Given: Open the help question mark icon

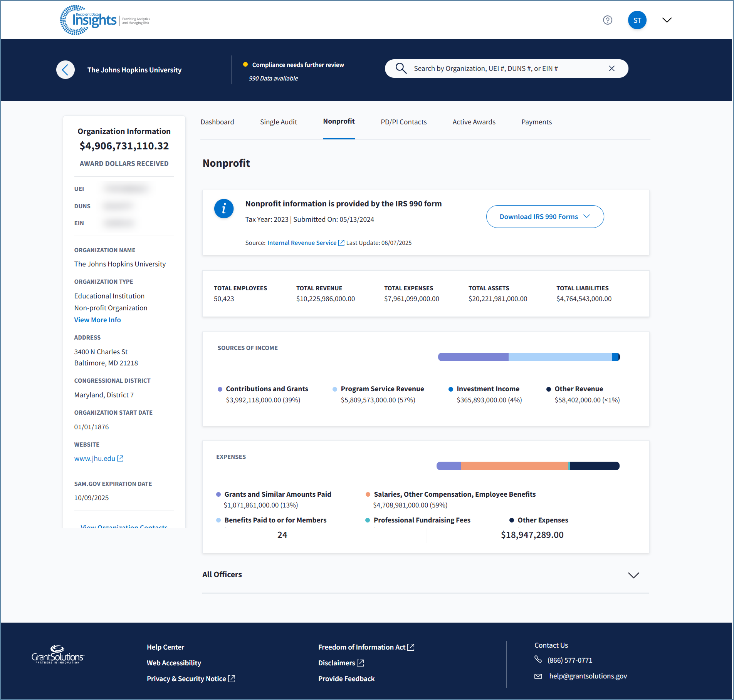Looking at the screenshot, I should click(x=608, y=20).
